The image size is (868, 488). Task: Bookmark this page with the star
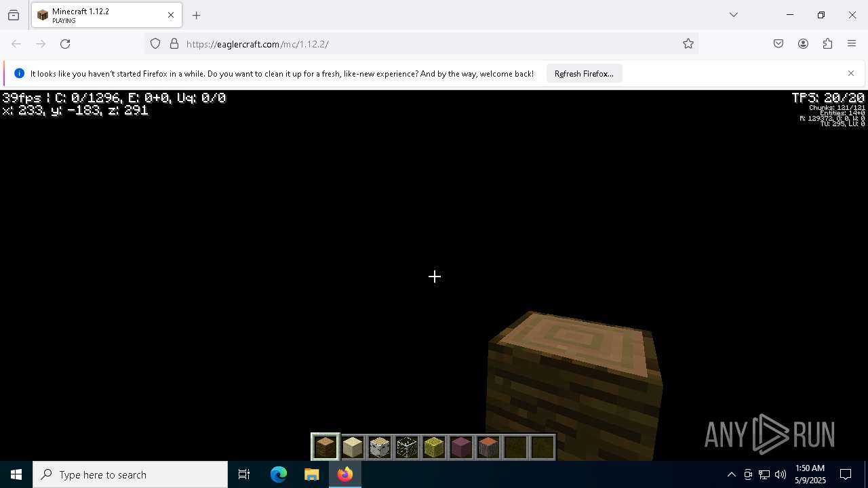pyautogui.click(x=688, y=44)
